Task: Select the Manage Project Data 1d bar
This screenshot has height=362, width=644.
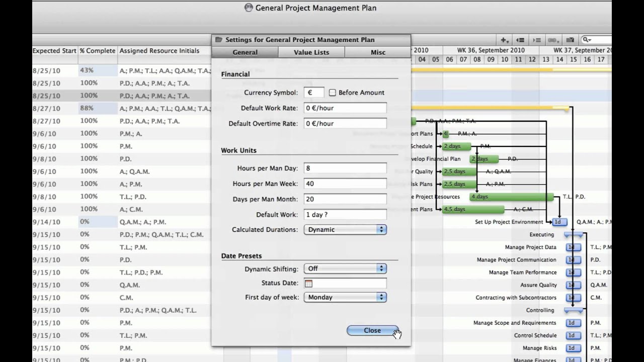Action: [x=573, y=247]
